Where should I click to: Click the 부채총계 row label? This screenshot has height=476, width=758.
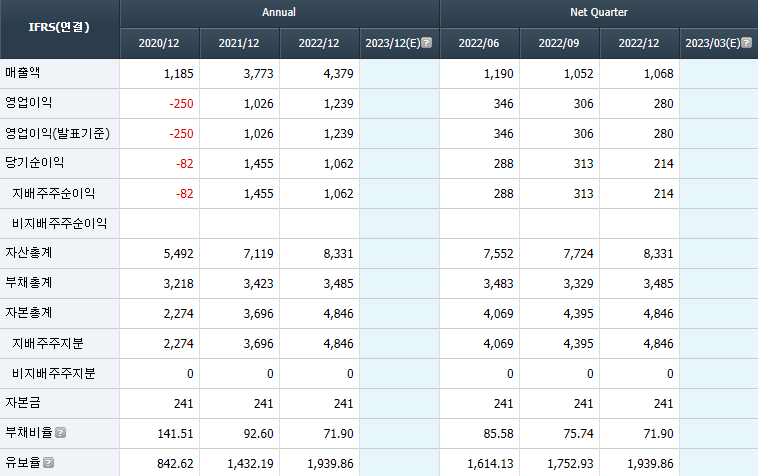pyautogui.click(x=29, y=283)
